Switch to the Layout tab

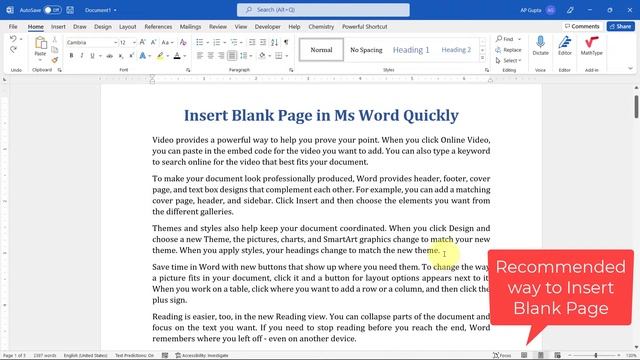click(128, 27)
